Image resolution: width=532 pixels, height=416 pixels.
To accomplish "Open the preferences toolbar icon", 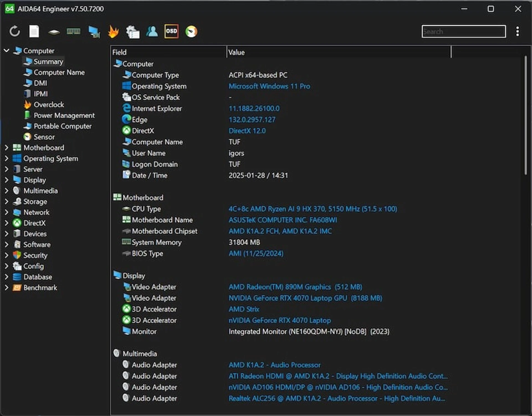I will pos(132,32).
